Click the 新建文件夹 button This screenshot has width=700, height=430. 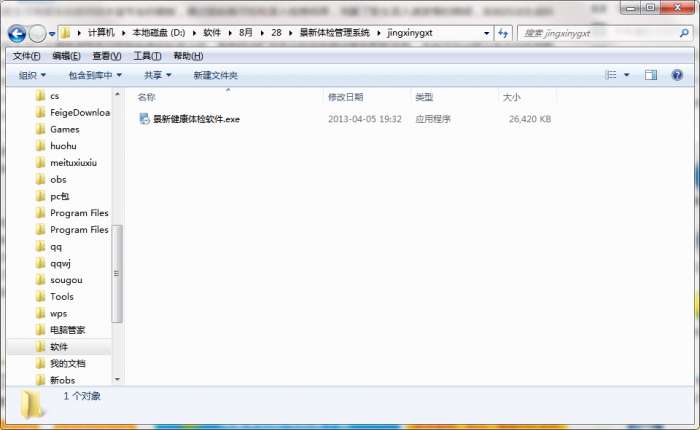216,75
